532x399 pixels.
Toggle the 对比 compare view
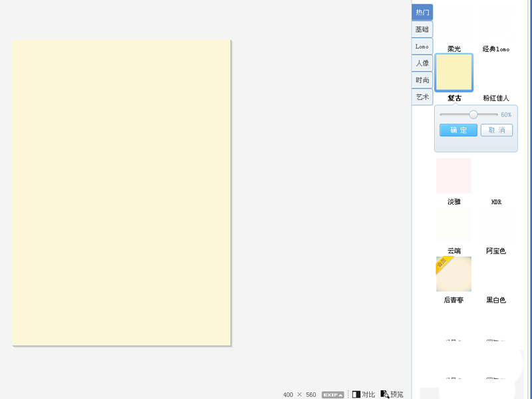[363, 394]
